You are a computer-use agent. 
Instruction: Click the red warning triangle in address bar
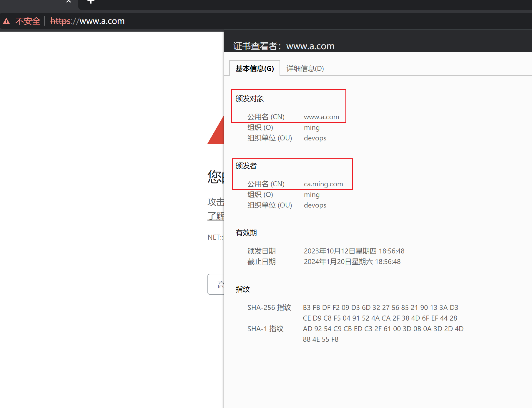6,21
